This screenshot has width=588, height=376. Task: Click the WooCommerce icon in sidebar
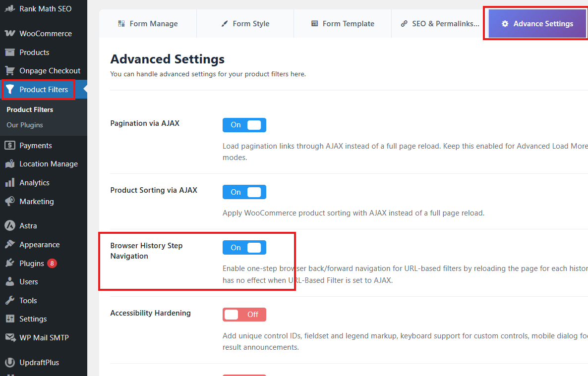click(9, 34)
